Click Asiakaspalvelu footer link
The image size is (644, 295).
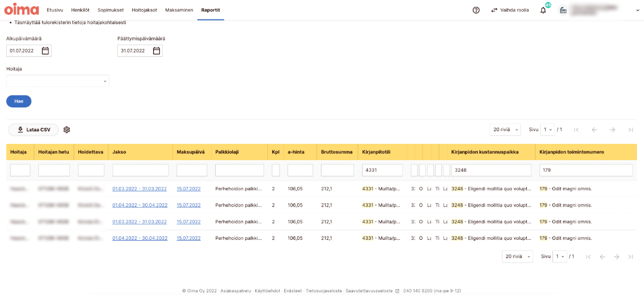click(x=235, y=291)
